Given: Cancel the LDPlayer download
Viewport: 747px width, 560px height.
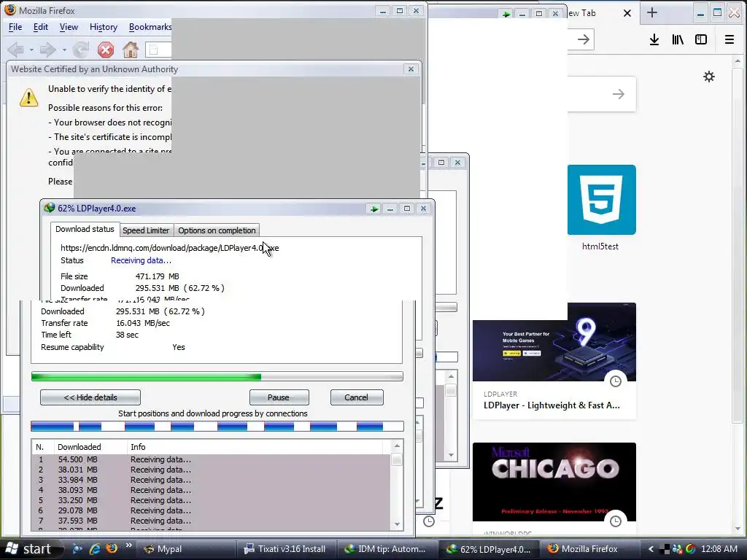Looking at the screenshot, I should [x=356, y=397].
